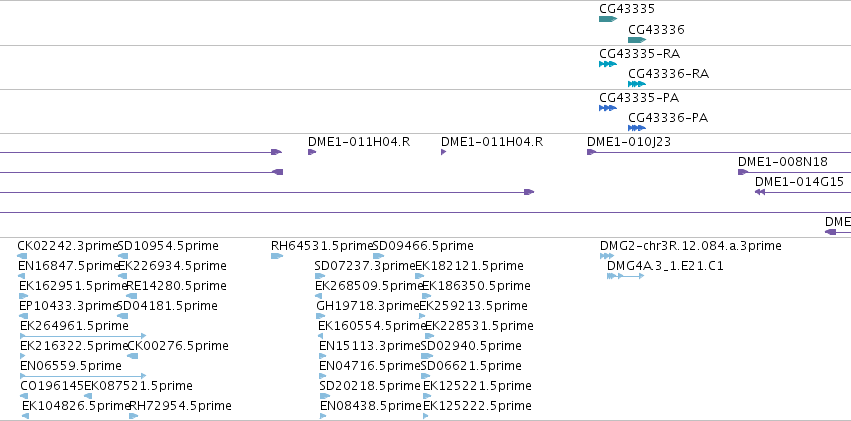Open the DME1-010J23 clone label
851x421 pixels.
click(628, 142)
